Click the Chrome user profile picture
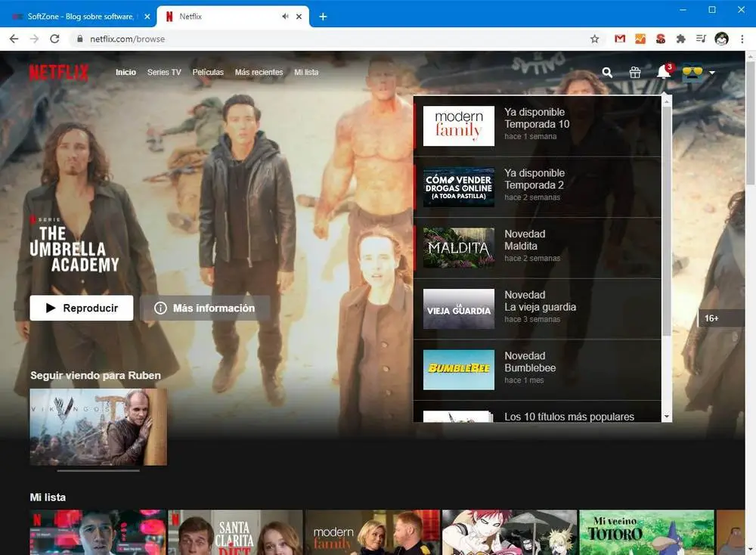This screenshot has width=756, height=555. [721, 39]
